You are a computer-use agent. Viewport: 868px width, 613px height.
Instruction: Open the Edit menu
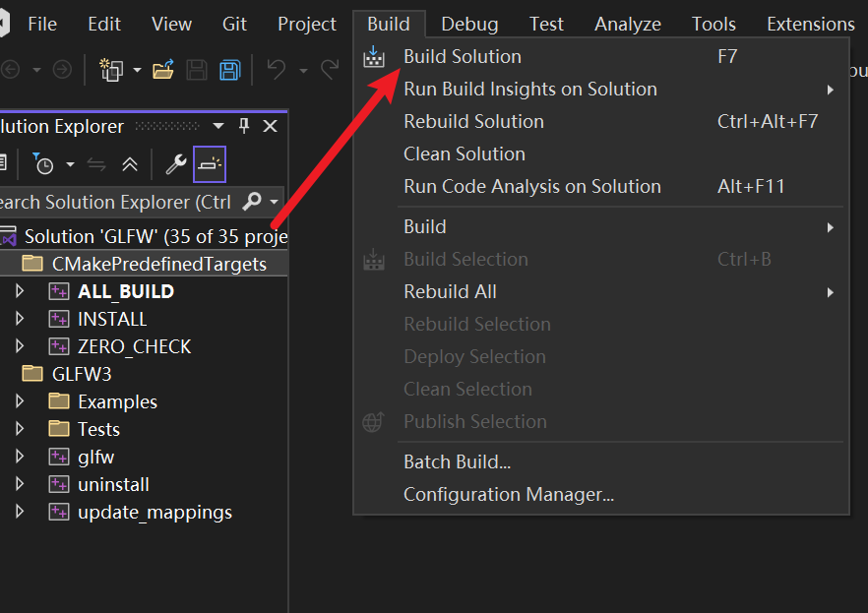[104, 24]
